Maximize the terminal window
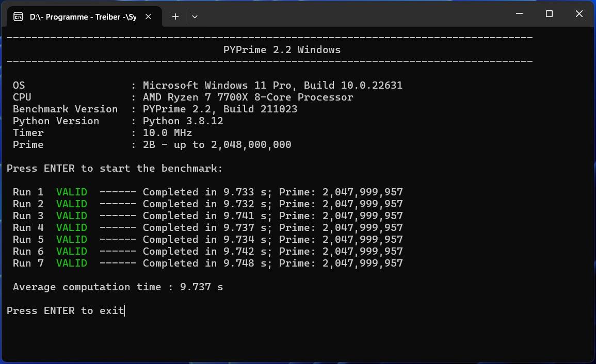The image size is (596, 364). point(549,14)
